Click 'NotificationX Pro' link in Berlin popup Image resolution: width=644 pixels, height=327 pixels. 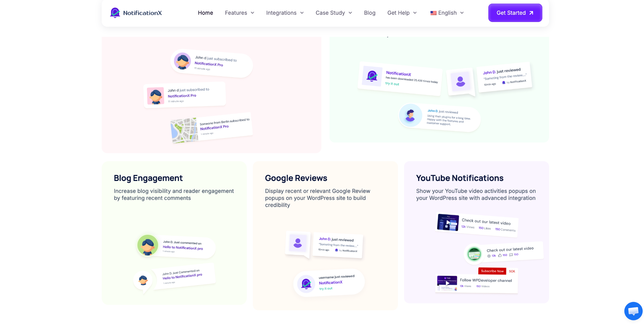[x=214, y=127]
